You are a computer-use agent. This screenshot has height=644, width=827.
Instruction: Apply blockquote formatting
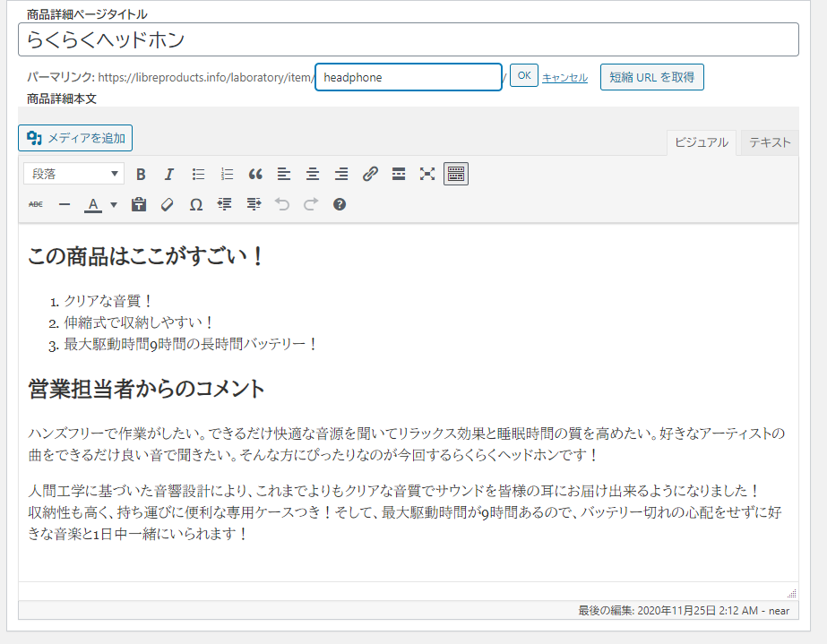[x=255, y=174]
